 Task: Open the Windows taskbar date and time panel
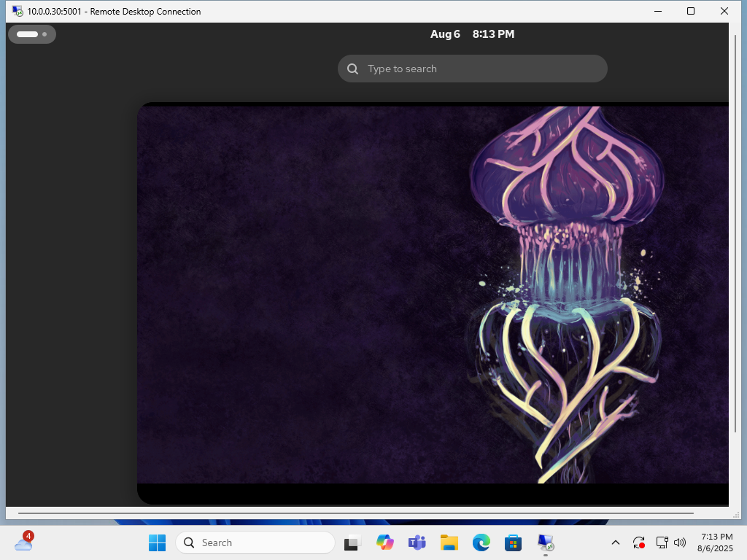click(x=716, y=542)
